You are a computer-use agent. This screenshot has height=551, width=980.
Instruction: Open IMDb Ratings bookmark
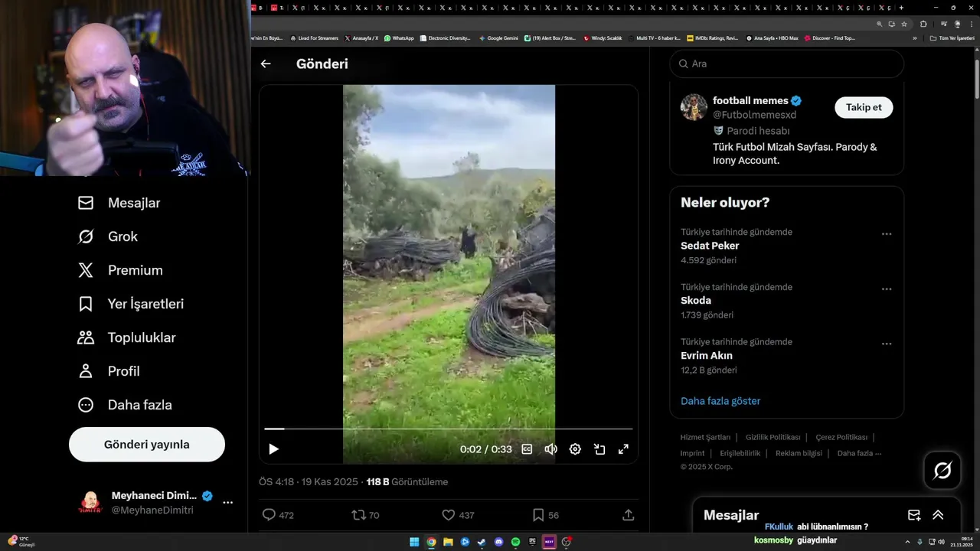pos(713,37)
